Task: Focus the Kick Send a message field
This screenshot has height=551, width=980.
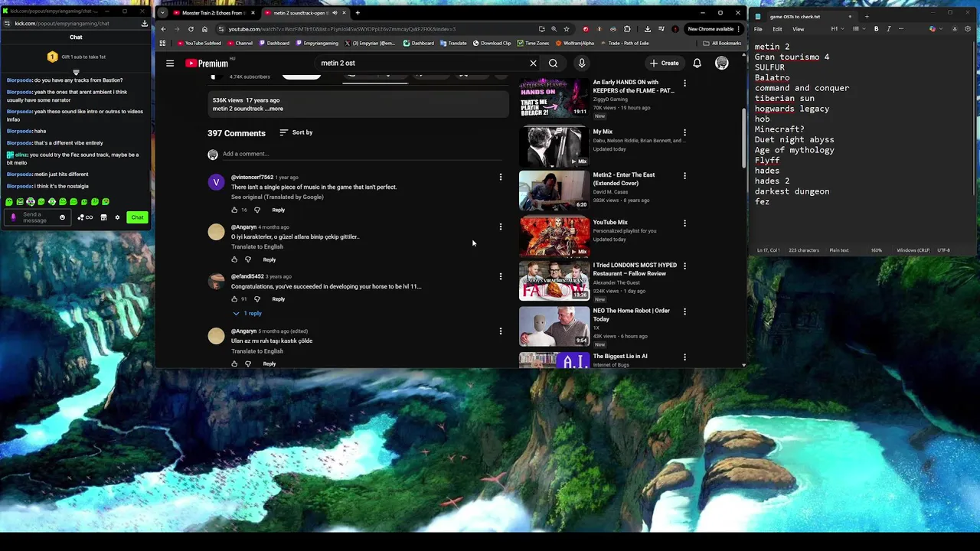Action: click(36, 217)
